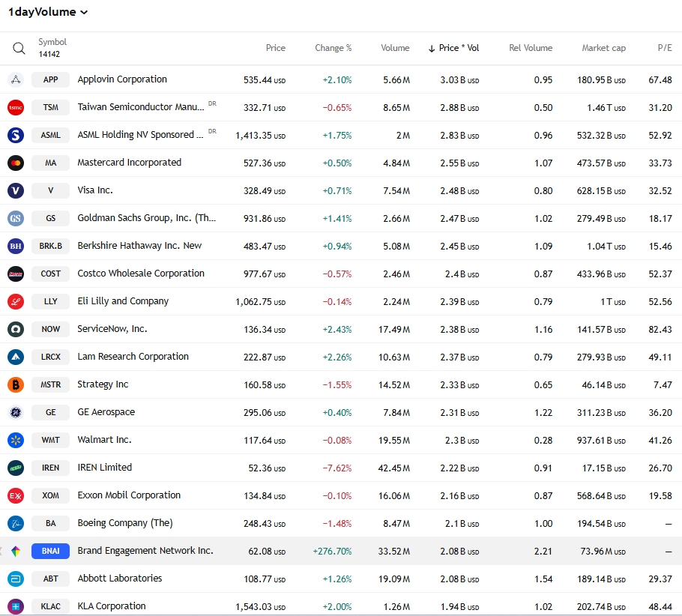The height and width of the screenshot is (616, 682).
Task: Click Costco's 2.4 B Price*Vol value
Action: pos(462,274)
